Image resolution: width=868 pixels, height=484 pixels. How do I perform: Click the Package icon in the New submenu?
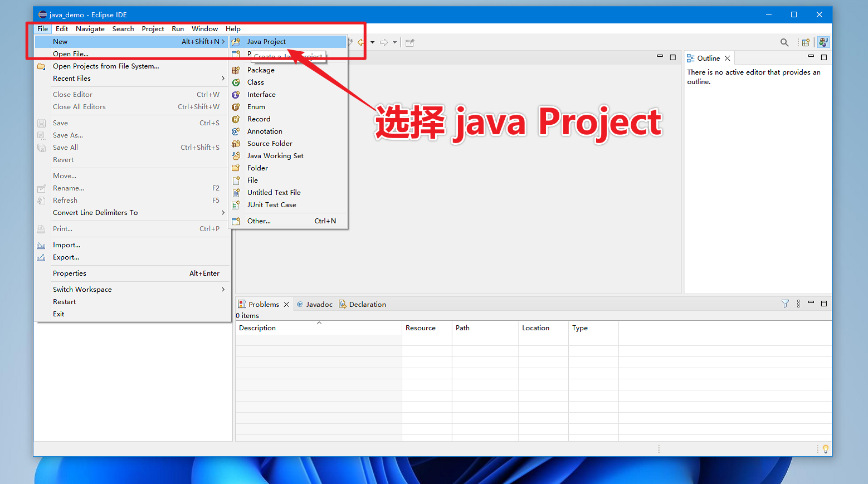pyautogui.click(x=236, y=70)
